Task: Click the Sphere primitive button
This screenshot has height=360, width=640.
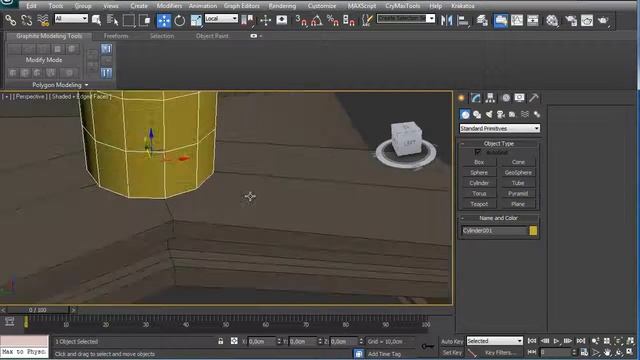Action: click(479, 173)
